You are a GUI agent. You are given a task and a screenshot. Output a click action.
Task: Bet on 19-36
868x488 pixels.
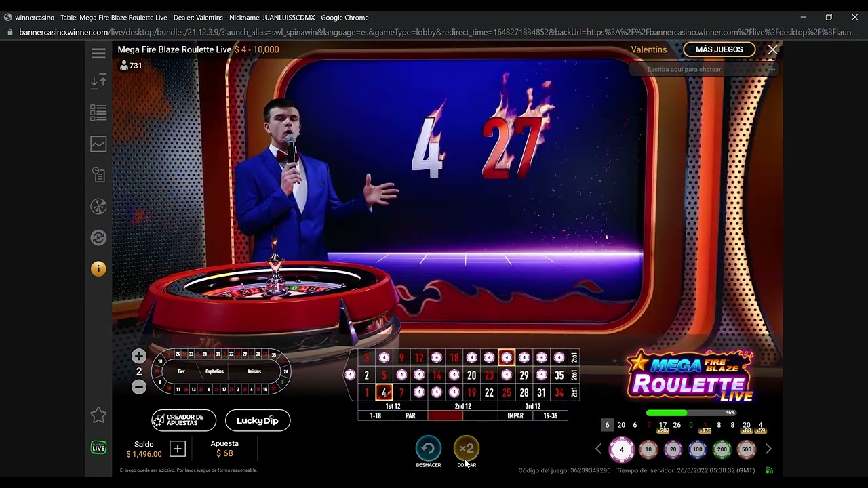click(551, 415)
